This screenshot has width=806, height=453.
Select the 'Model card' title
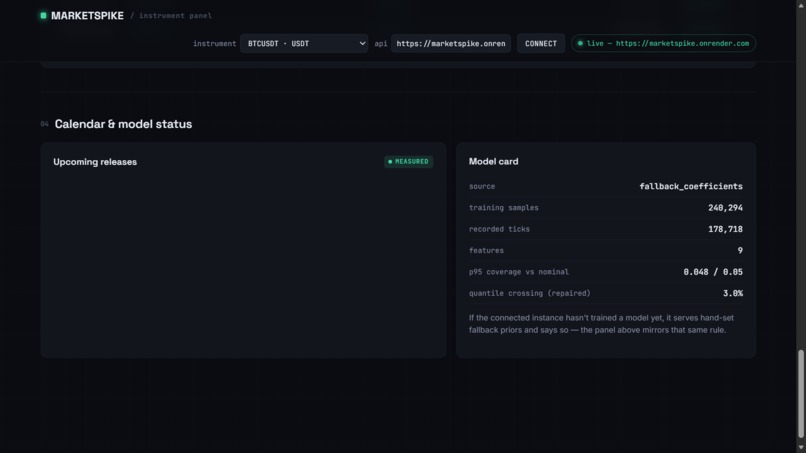coord(493,161)
